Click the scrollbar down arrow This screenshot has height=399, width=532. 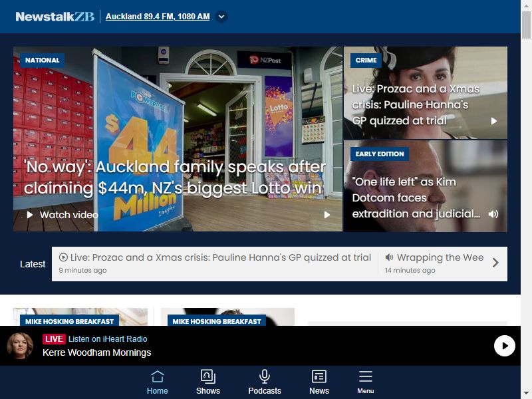click(x=526, y=393)
